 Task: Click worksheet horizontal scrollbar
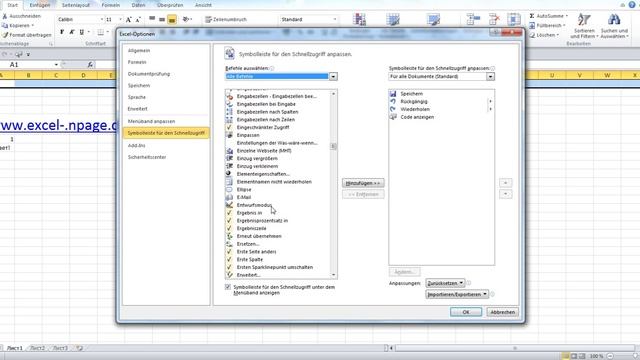(514, 348)
